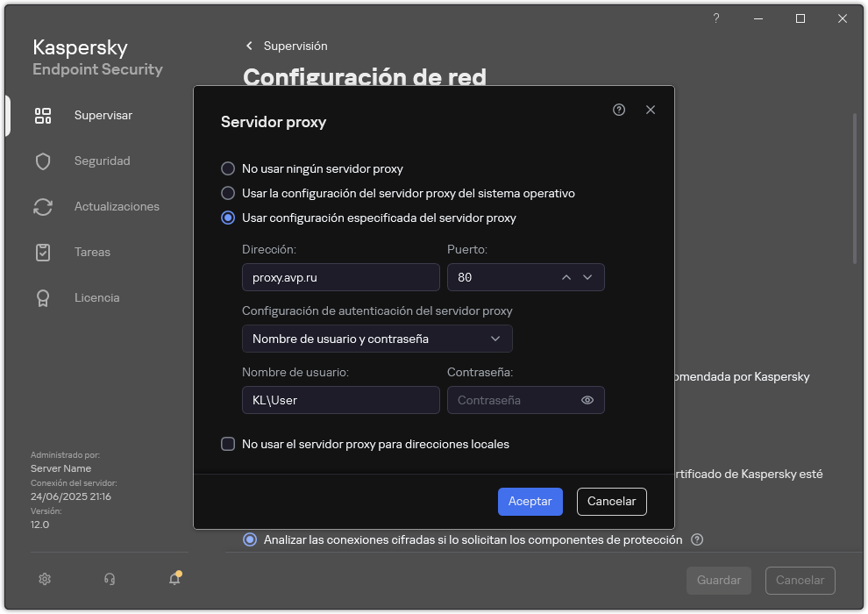868x614 pixels.
Task: Decrease the port number using the down chevron
Action: tap(588, 276)
